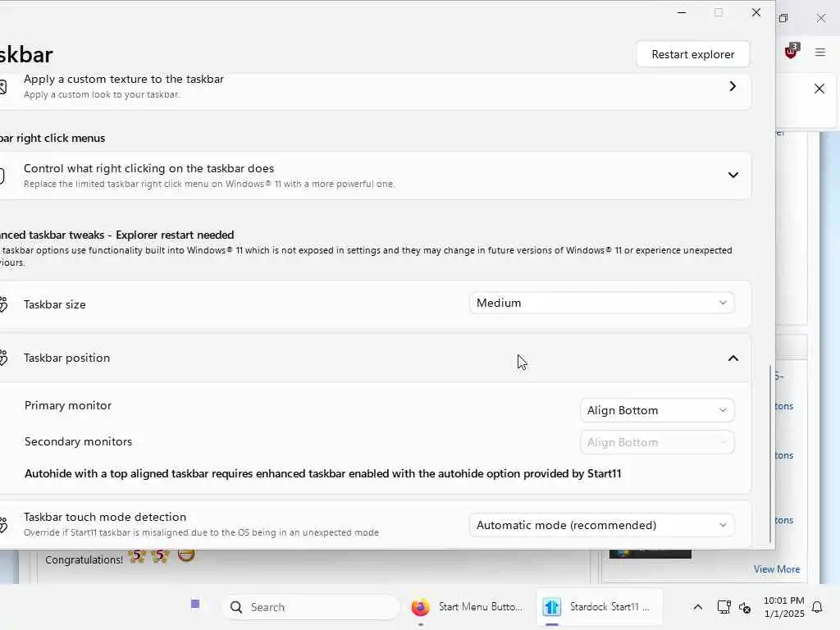
Task: Minimize the Start11 settings window
Action: pyautogui.click(x=682, y=12)
